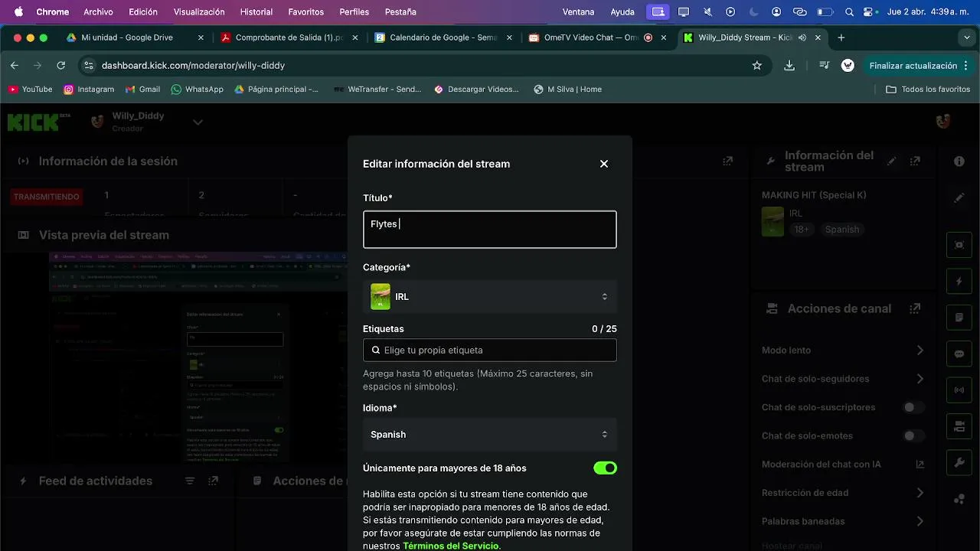Toggle the stream preview widget icon in sidebar

coord(959,245)
